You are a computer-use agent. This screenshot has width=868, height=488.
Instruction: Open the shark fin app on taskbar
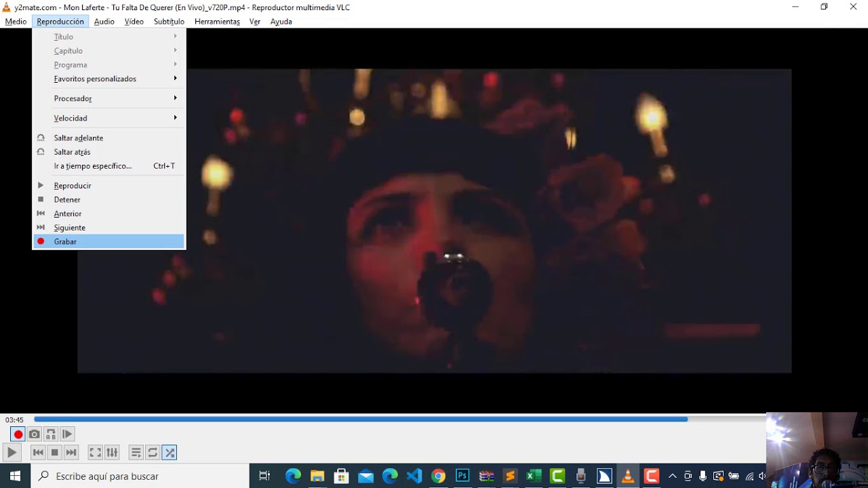pos(604,476)
